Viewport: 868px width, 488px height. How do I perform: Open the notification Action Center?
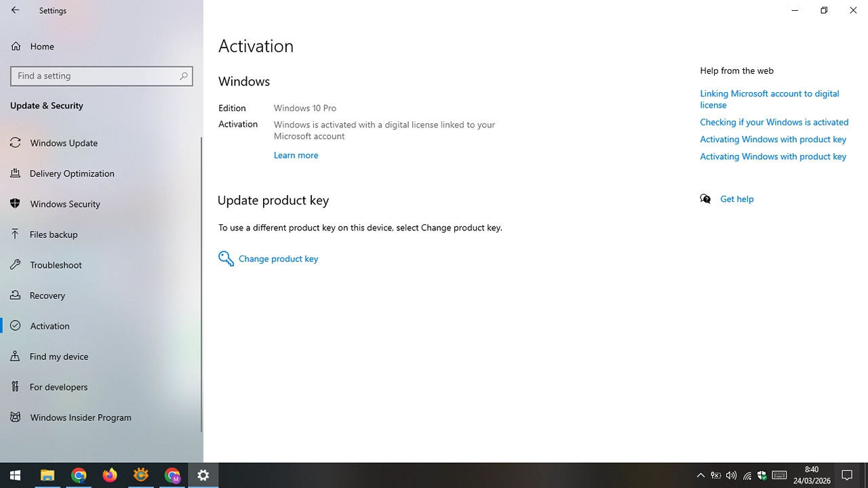(847, 475)
